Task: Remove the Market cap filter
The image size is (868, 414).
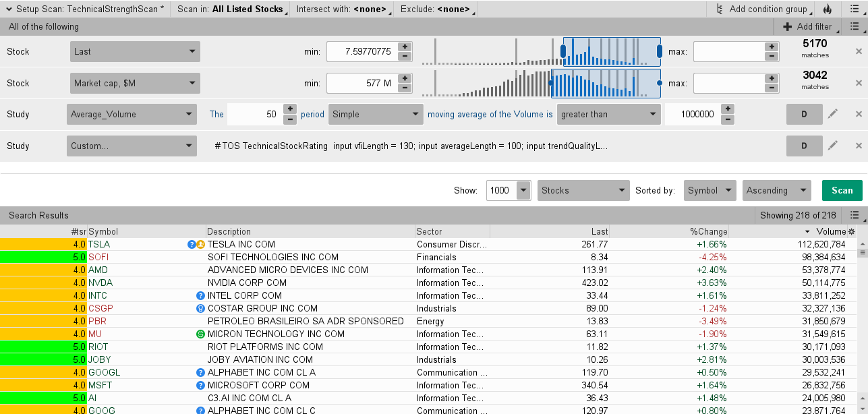Action: click(859, 83)
